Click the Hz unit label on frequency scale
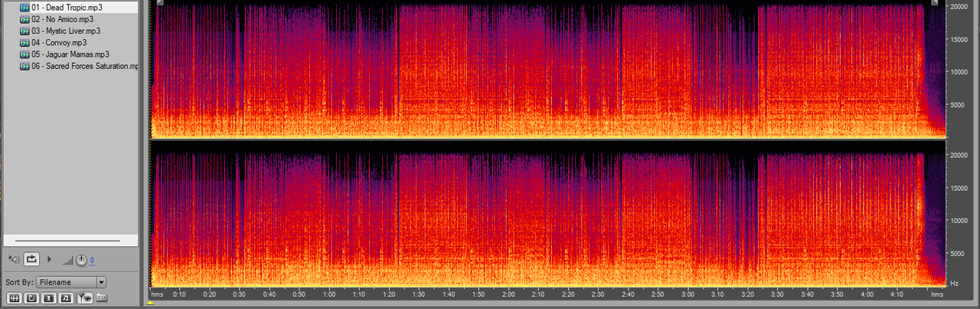 click(954, 284)
